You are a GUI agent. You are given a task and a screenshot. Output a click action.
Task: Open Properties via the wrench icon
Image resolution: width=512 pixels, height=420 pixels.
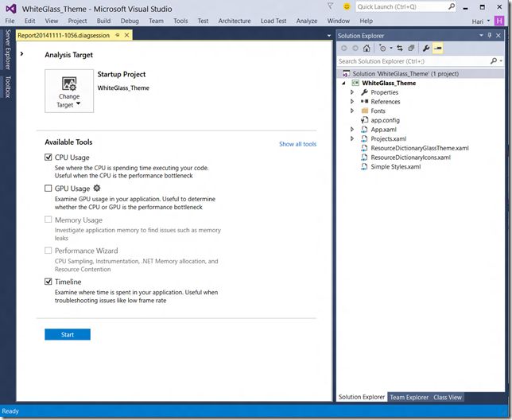(x=426, y=49)
